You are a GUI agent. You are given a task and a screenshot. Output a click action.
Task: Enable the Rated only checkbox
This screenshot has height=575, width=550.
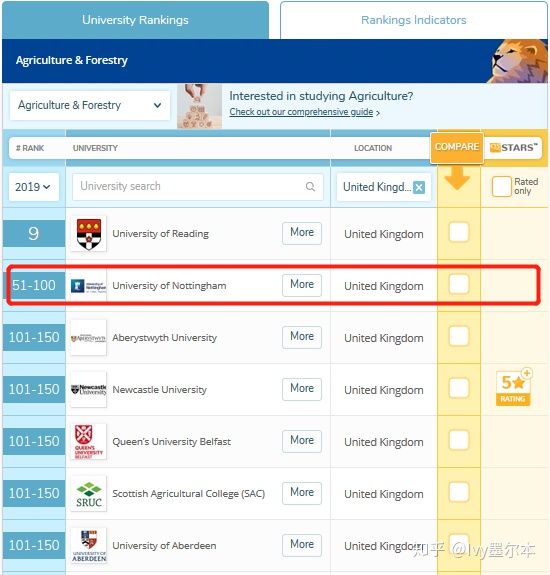pyautogui.click(x=501, y=186)
